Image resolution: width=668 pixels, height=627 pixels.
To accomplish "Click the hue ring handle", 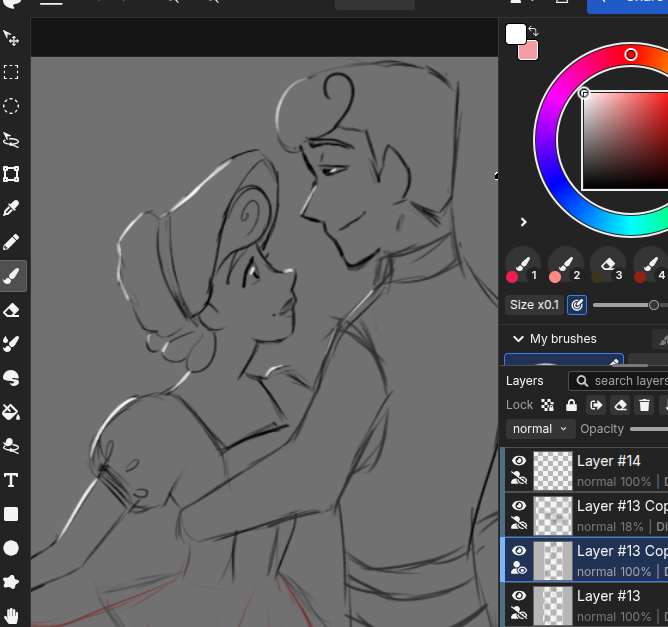I will coord(631,55).
